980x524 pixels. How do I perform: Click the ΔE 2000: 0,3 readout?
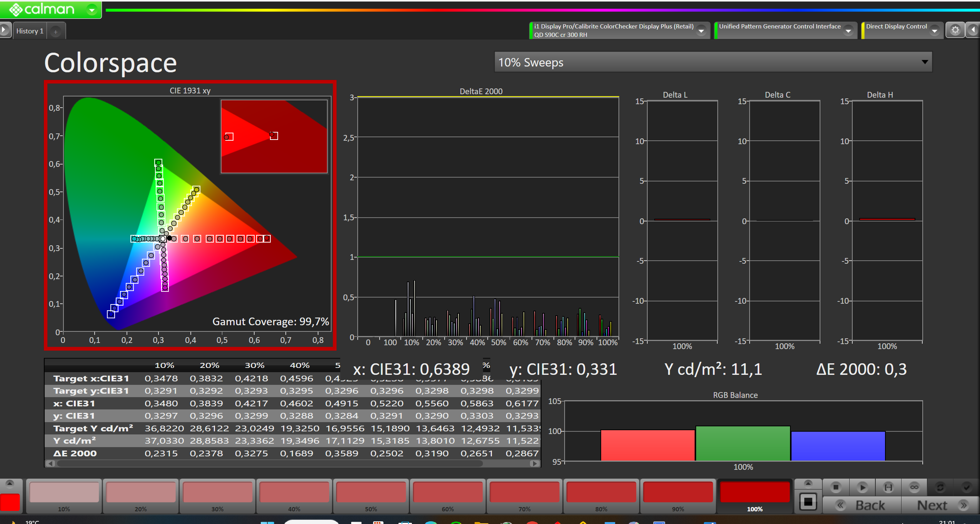tap(862, 369)
